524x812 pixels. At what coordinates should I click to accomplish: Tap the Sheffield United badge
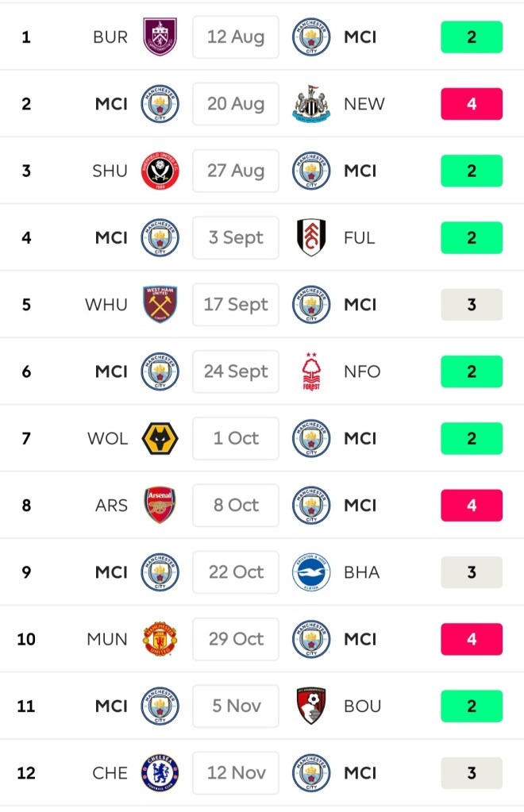tap(160, 171)
